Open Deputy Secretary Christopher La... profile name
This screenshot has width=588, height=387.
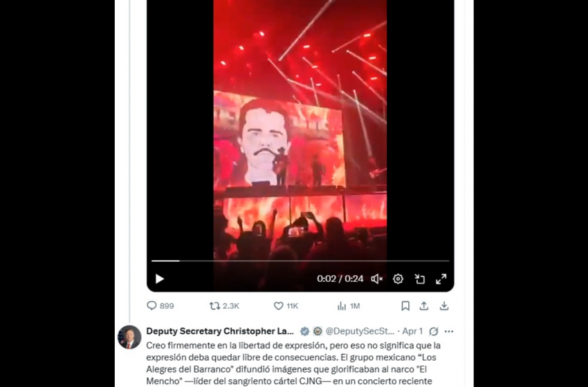coord(220,331)
